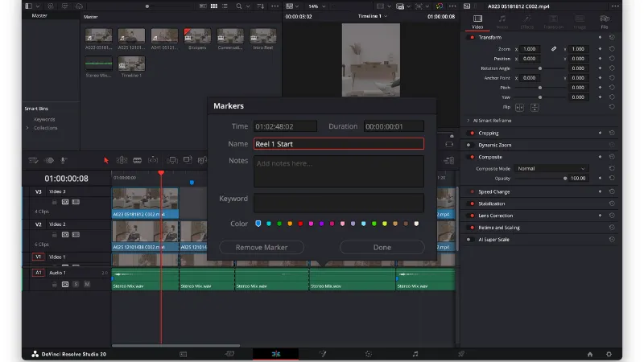Expand the AI Smart Reframe section
644x362 pixels.
tap(469, 121)
